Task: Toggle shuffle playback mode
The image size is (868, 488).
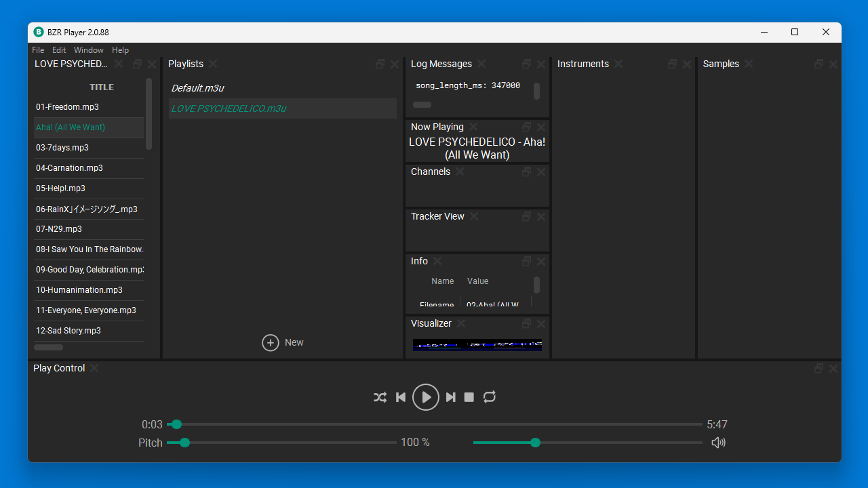Action: click(x=380, y=397)
